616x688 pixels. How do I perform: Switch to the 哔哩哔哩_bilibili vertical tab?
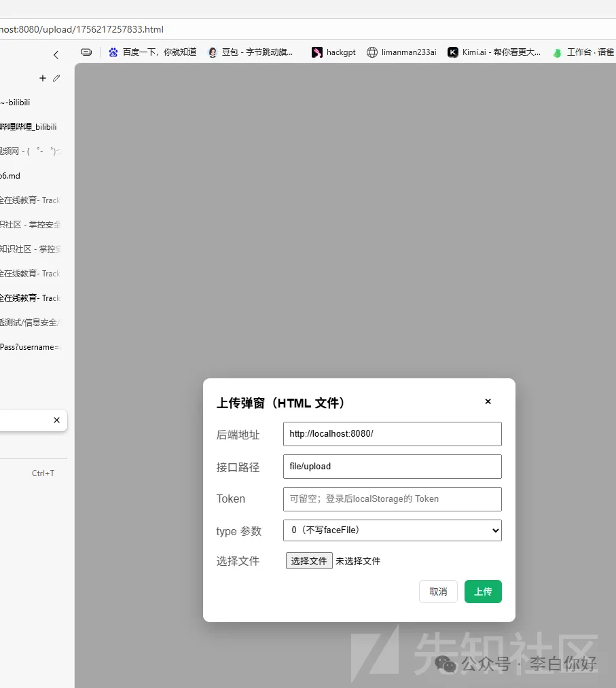29,127
